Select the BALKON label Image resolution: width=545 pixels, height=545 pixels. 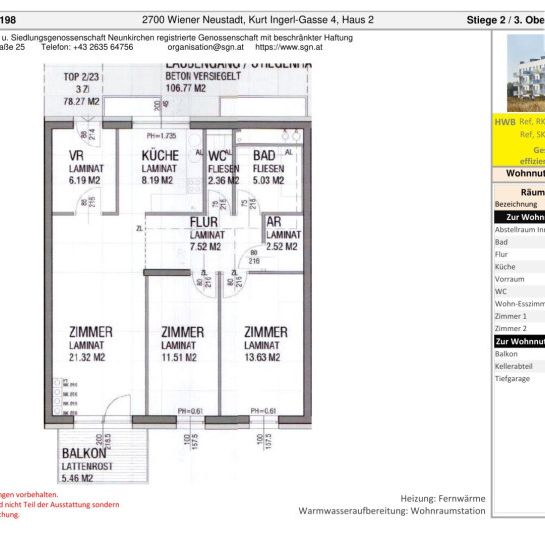(x=84, y=454)
